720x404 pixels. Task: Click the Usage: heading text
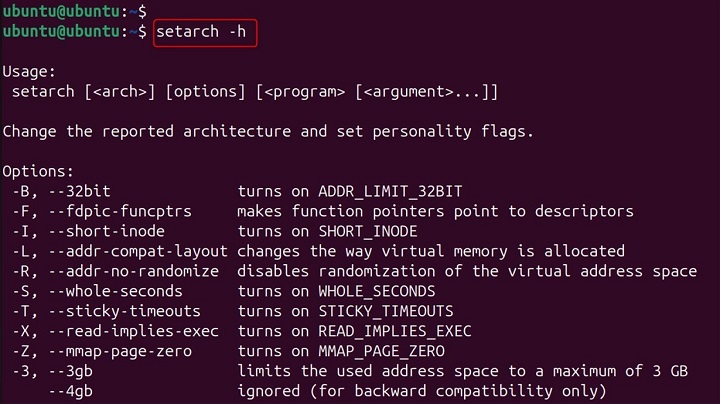click(x=32, y=71)
